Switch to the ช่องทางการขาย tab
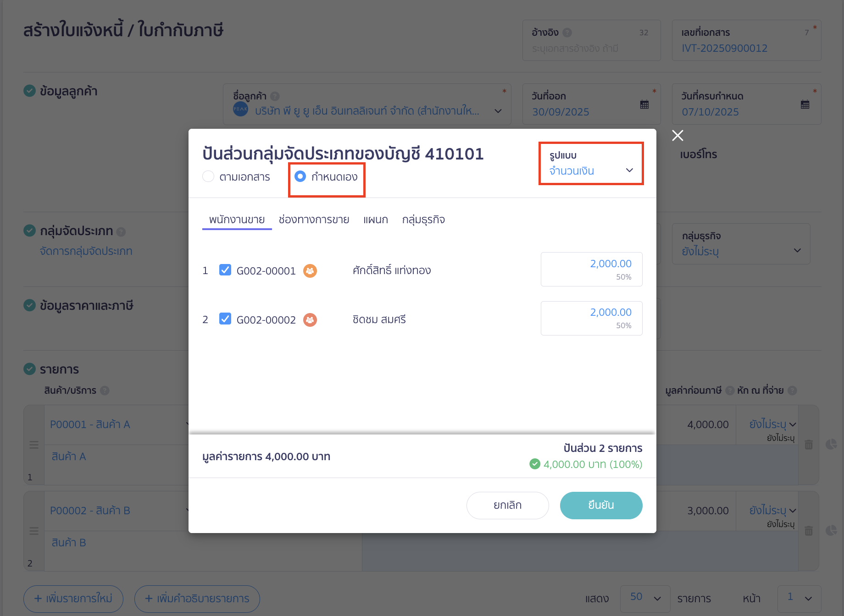The height and width of the screenshot is (616, 844). tap(314, 220)
